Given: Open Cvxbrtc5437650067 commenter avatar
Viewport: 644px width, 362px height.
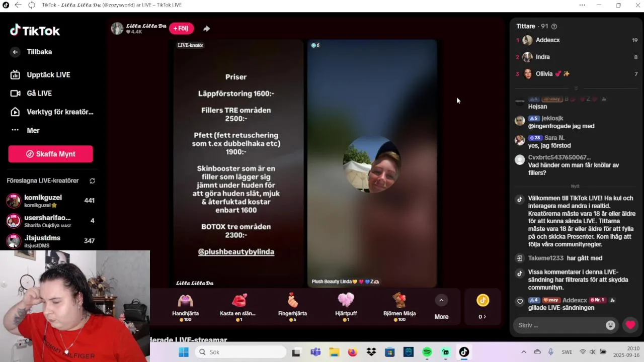Looking at the screenshot, I should 520,160.
